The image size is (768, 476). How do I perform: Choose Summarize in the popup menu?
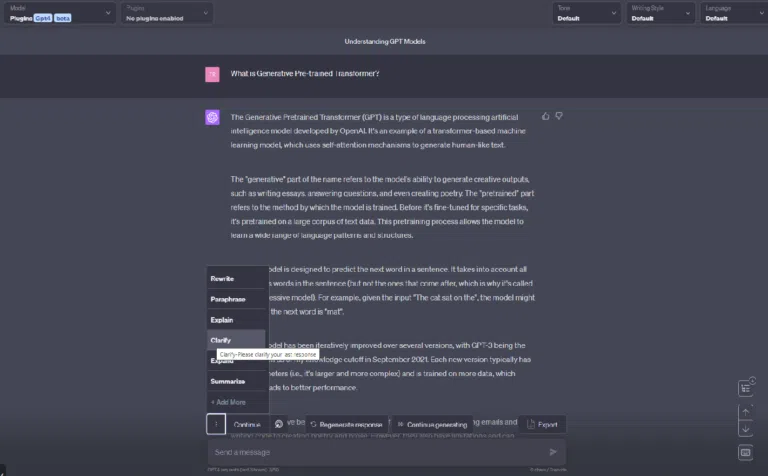(237, 381)
